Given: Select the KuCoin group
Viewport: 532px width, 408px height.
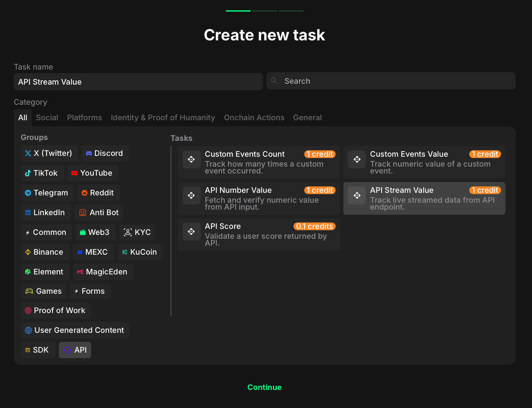Looking at the screenshot, I should [141, 252].
